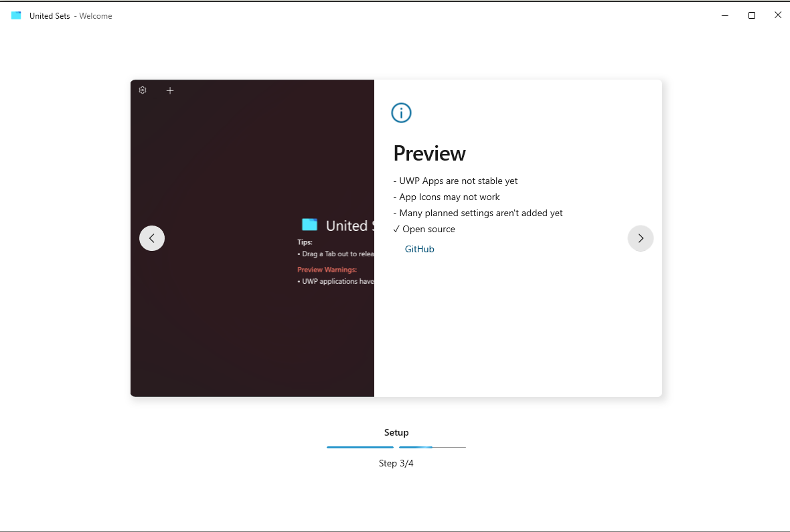790x532 pixels.
Task: Click the 'Preview' heading
Action: (429, 153)
